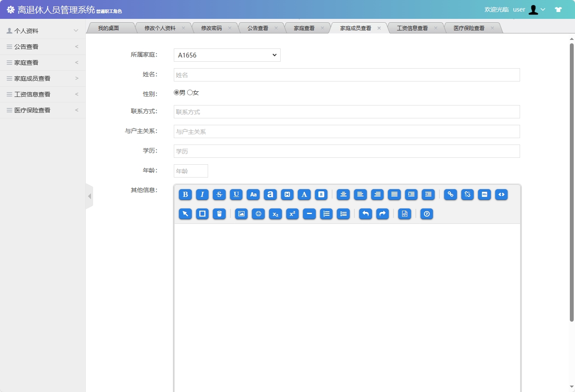The height and width of the screenshot is (392, 575).
Task: Apply superscript formatting
Action: tap(292, 214)
